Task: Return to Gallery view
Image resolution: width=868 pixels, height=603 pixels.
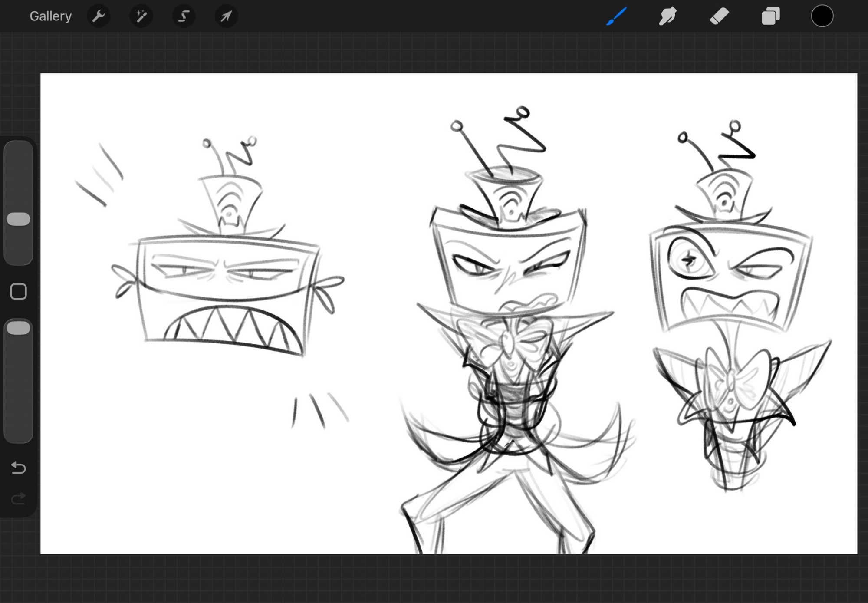Action: point(50,16)
